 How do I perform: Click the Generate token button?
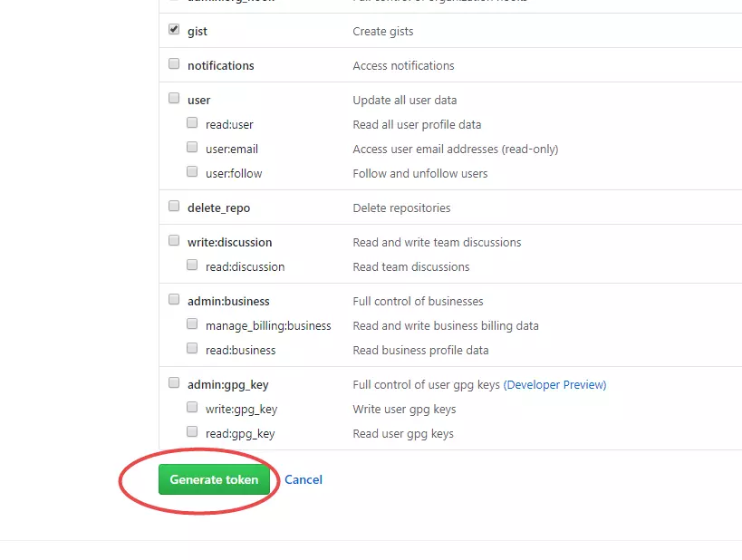[215, 479]
